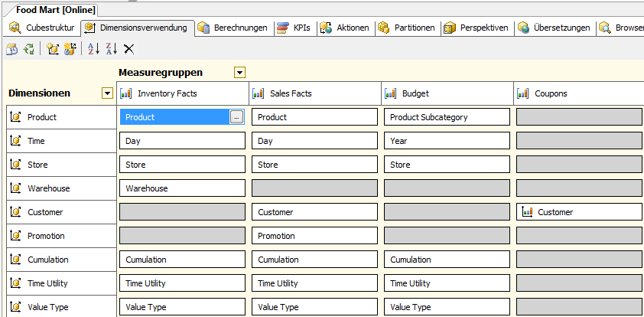644x317 pixels.
Task: Click the Time Utility dimension row icon
Action: pyautogui.click(x=15, y=283)
